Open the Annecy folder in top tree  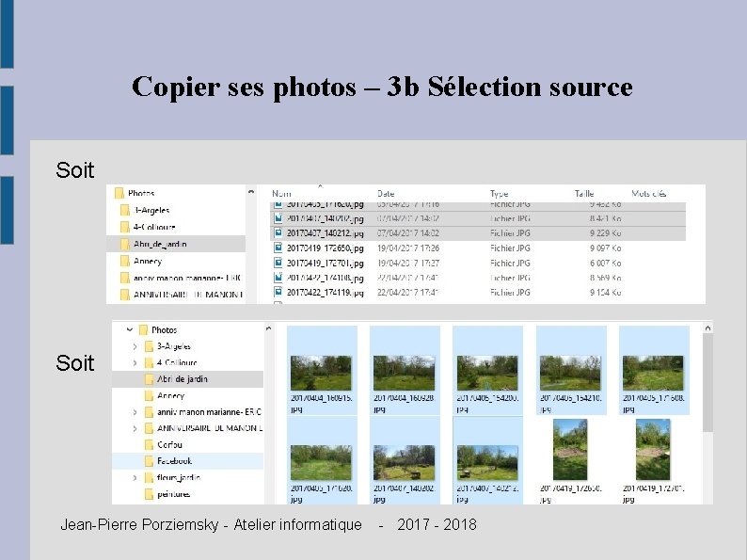click(x=141, y=261)
